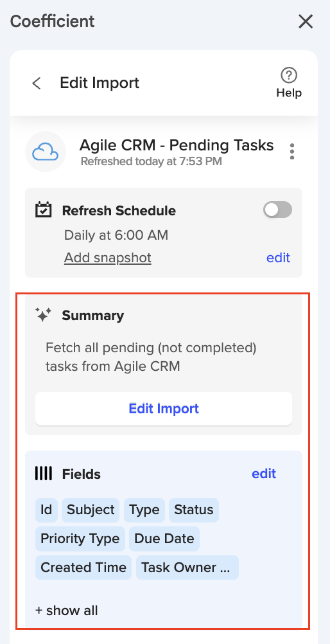Viewport: 330px width, 644px height.
Task: Click the Refresh Schedule calendar icon
Action: (x=43, y=210)
